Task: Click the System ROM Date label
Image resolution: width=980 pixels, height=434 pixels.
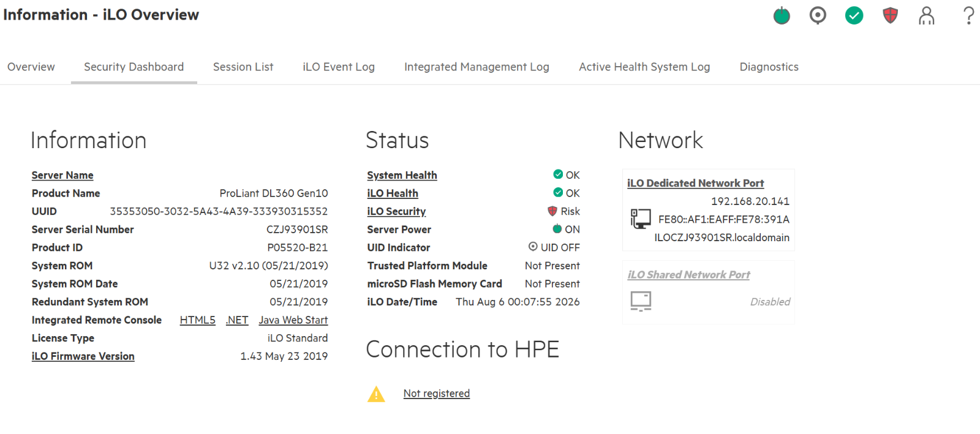Action: pyautogui.click(x=75, y=284)
